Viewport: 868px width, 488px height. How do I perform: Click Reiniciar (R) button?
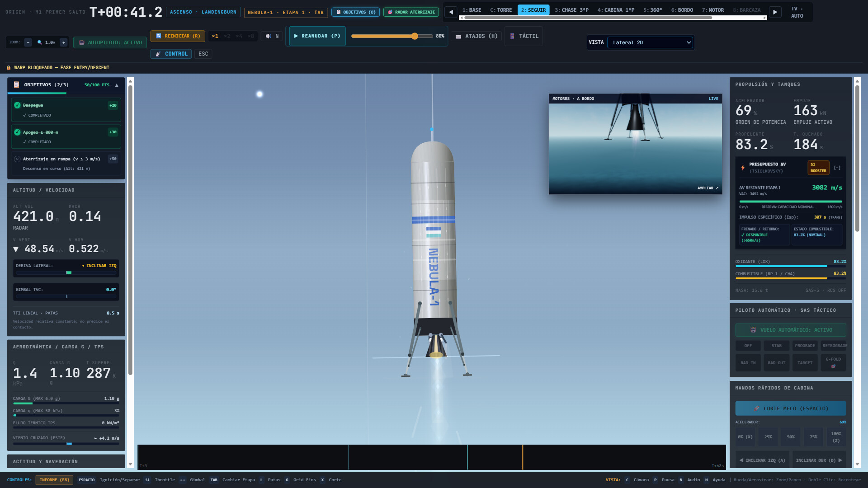click(x=178, y=36)
